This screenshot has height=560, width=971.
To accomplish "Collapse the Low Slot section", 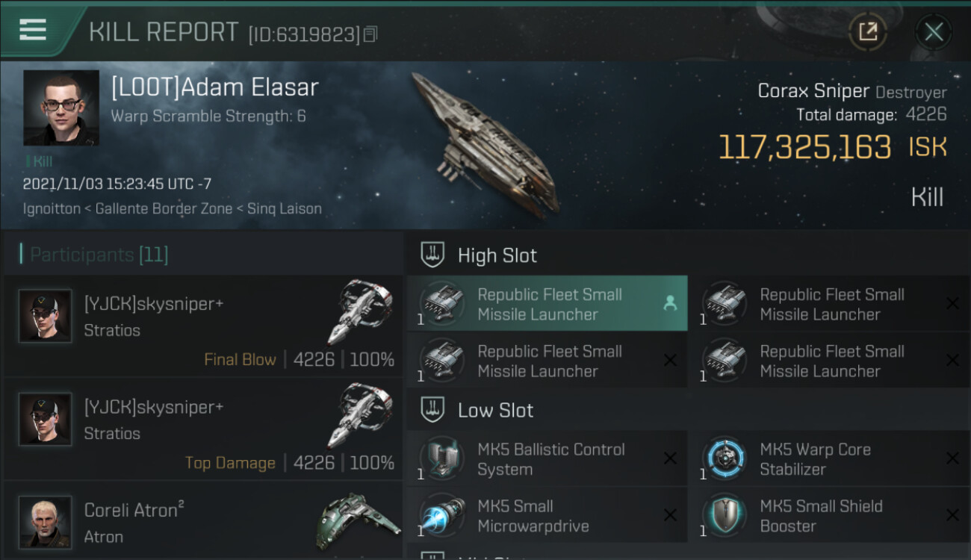I will click(433, 410).
